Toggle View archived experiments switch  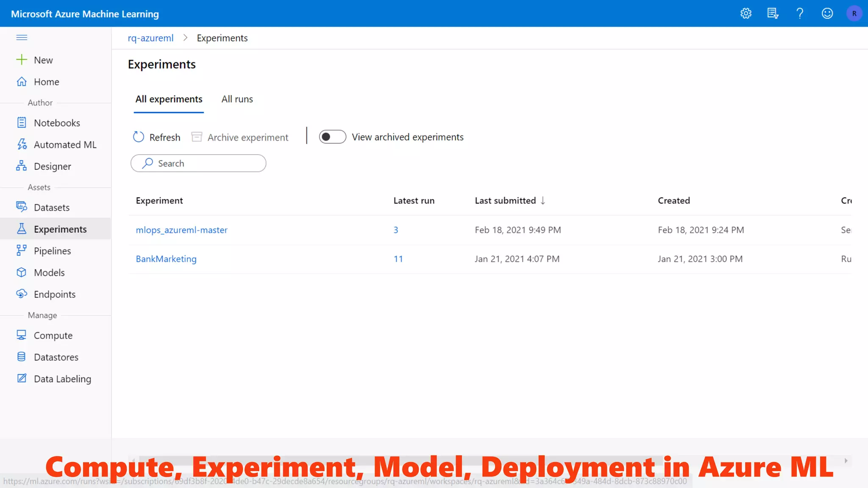pyautogui.click(x=332, y=137)
